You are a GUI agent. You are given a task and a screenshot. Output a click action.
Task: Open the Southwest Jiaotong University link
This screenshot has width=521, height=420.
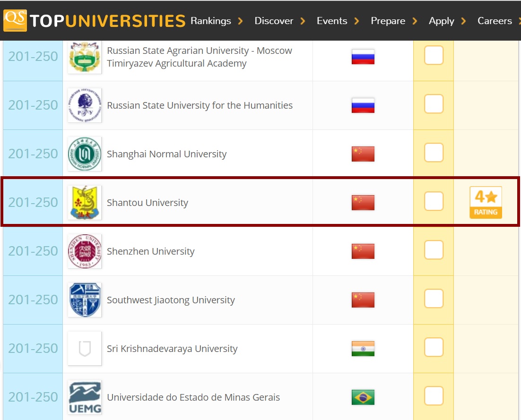(171, 300)
